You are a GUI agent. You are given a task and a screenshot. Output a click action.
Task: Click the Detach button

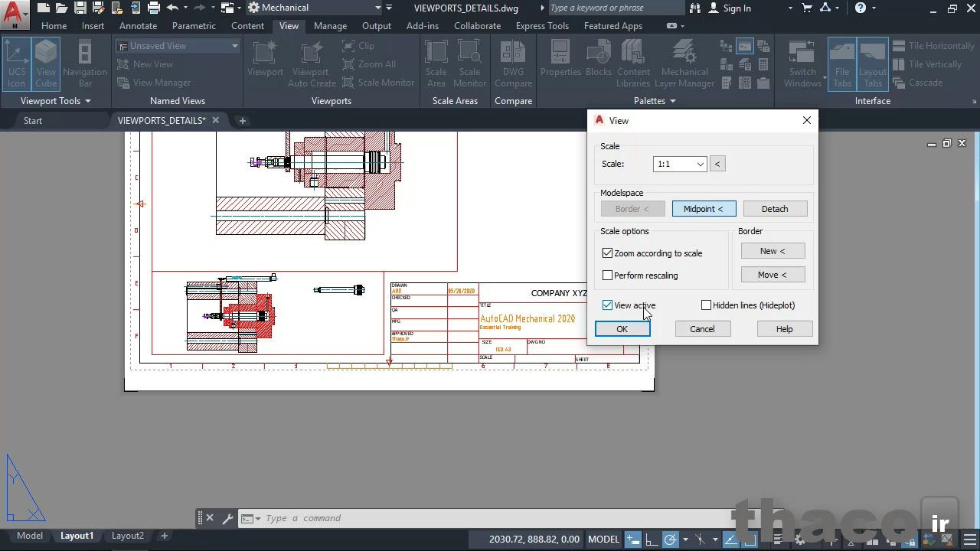[775, 209]
